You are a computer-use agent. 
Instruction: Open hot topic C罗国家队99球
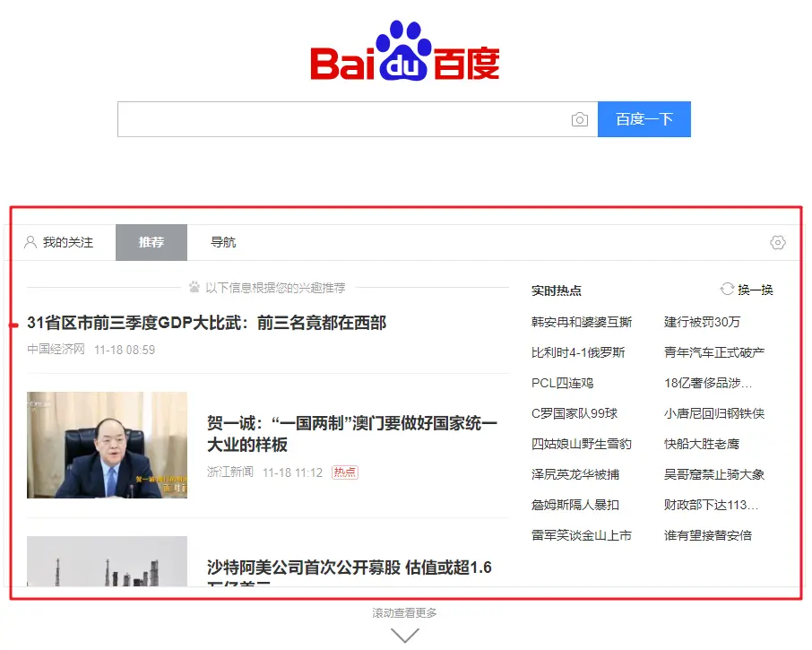point(574,414)
